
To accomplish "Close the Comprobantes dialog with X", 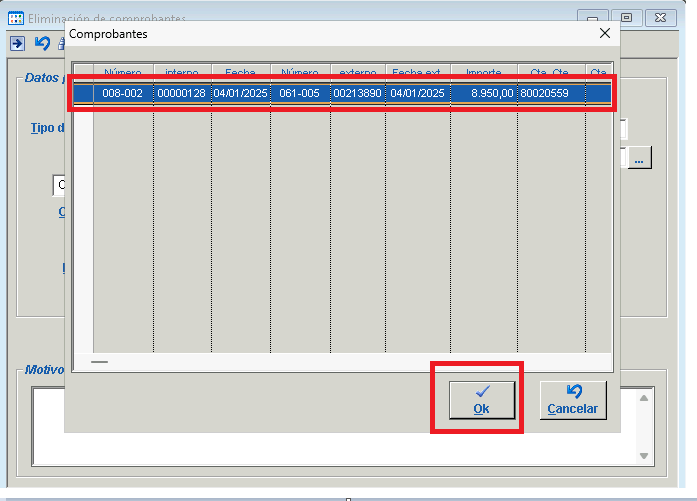I will point(604,33).
